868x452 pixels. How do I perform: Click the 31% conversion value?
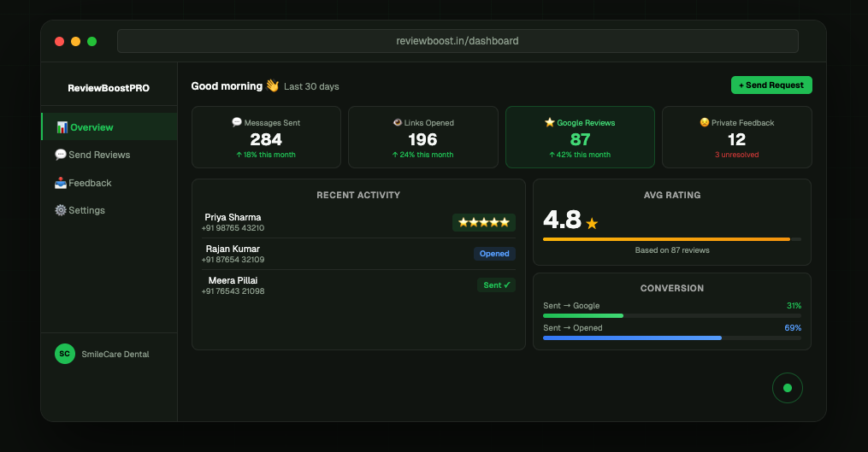[x=794, y=305]
